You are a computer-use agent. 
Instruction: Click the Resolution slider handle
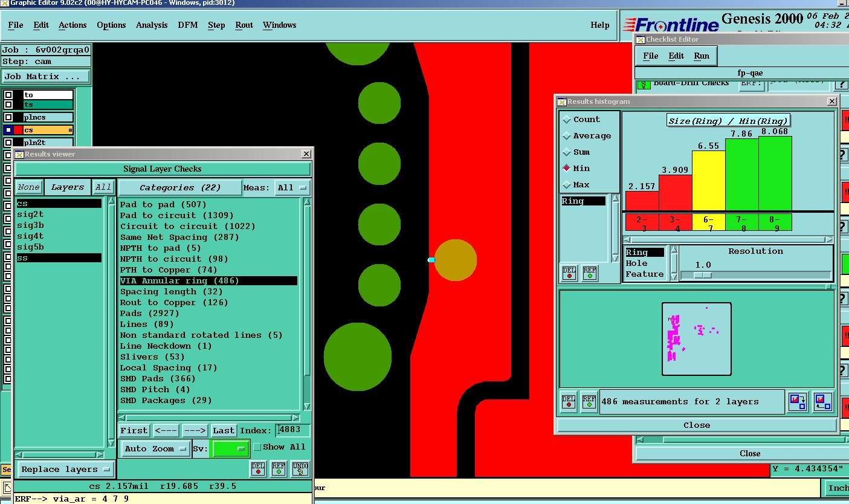[702, 275]
